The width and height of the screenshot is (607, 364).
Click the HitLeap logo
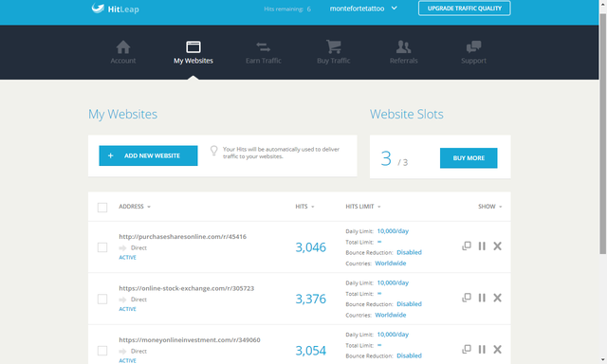point(115,9)
